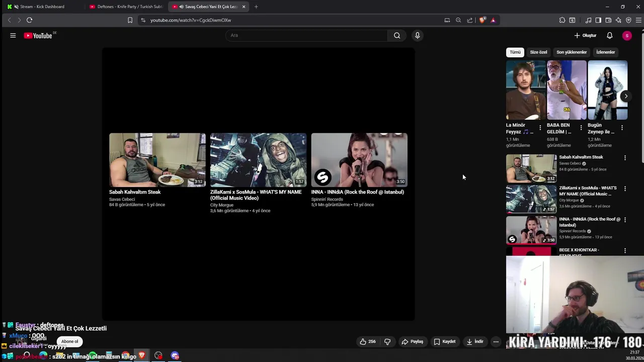Image resolution: width=644 pixels, height=362 pixels.
Task: Select the İzlenenler filter chip
Action: pos(606,52)
